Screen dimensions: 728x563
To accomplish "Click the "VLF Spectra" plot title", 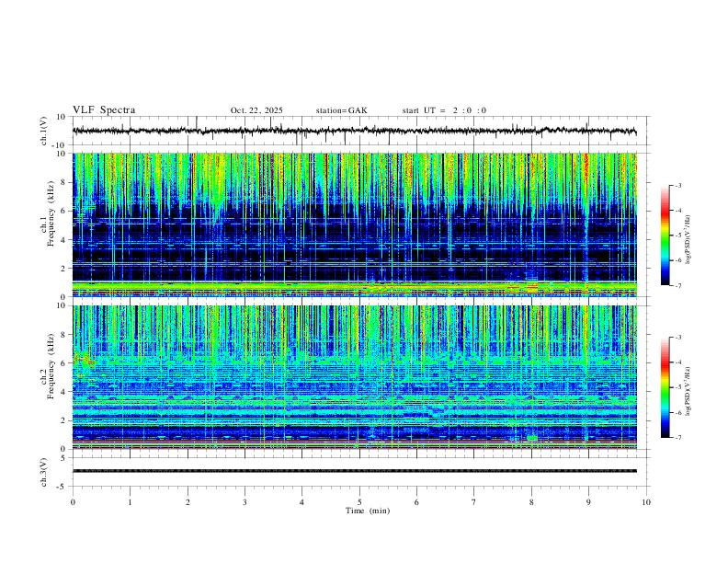I will 104,110.
